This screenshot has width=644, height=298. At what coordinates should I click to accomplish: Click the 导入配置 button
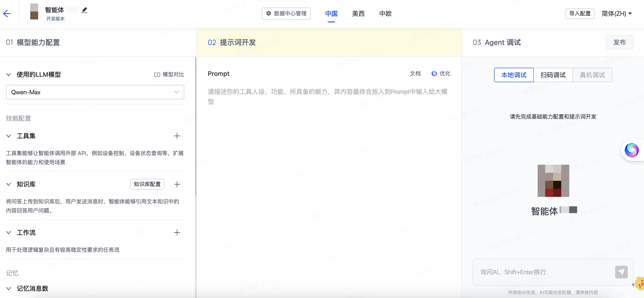(580, 14)
